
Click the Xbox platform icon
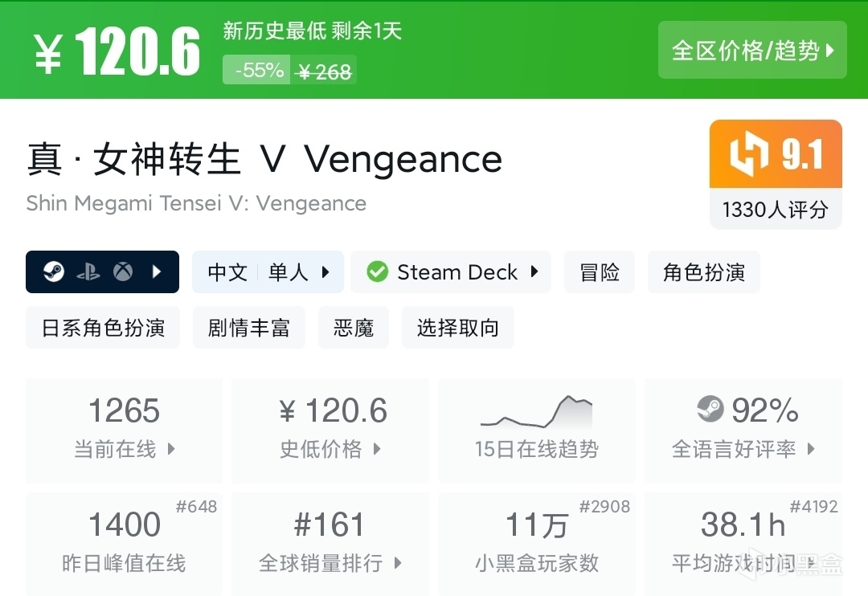pyautogui.click(x=123, y=272)
